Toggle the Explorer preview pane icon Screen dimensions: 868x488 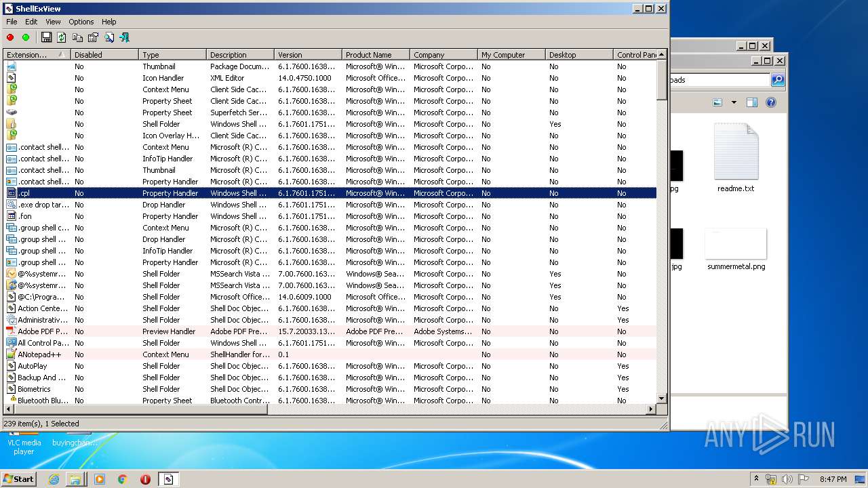click(751, 102)
